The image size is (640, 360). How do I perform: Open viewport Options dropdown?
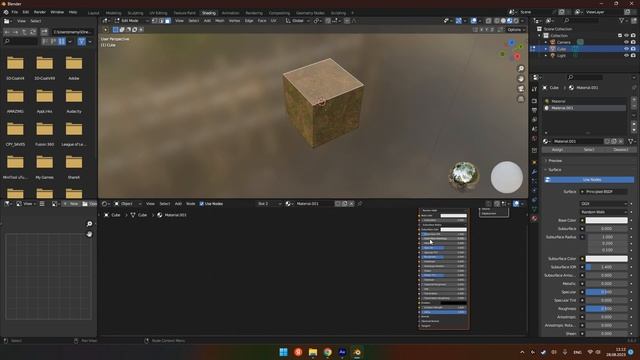516,30
